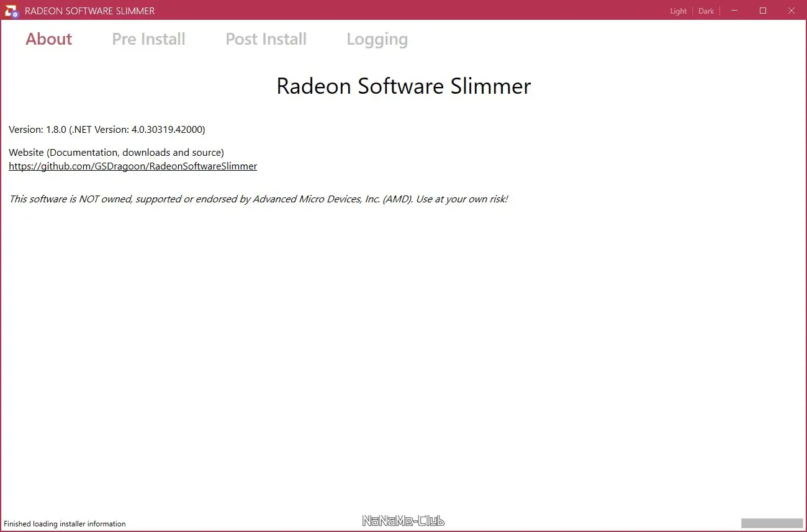
Task: Click the progress bar in the status bar
Action: pyautogui.click(x=772, y=523)
